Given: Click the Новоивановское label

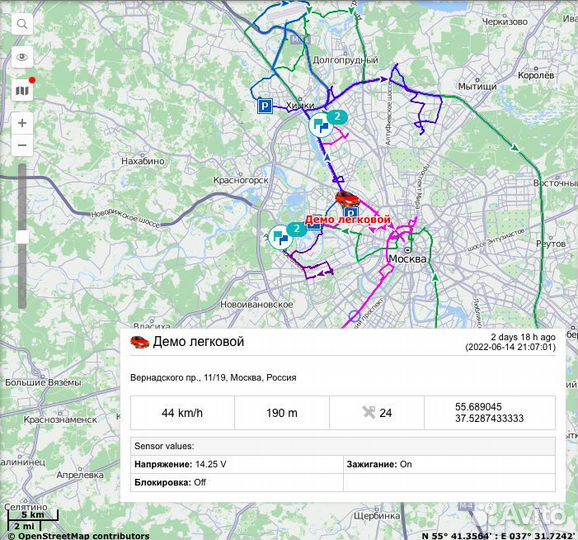Looking at the screenshot, I should point(257,304).
